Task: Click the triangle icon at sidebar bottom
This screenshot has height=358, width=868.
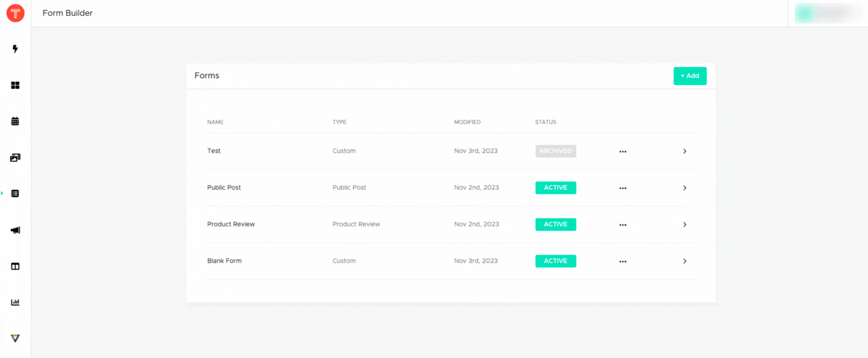Action: tap(15, 338)
